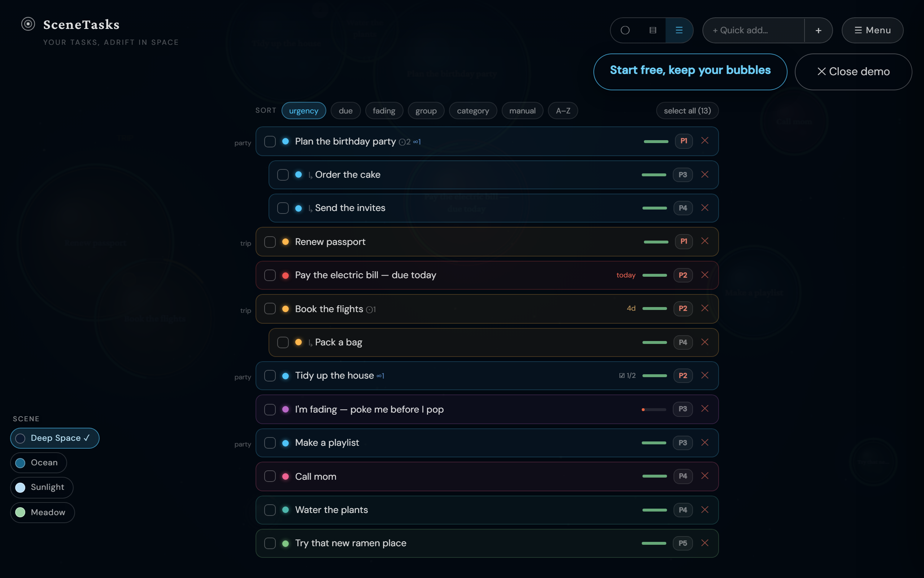Check the Book the flights checkbox
Screen dimensions: 924x578
tap(270, 309)
